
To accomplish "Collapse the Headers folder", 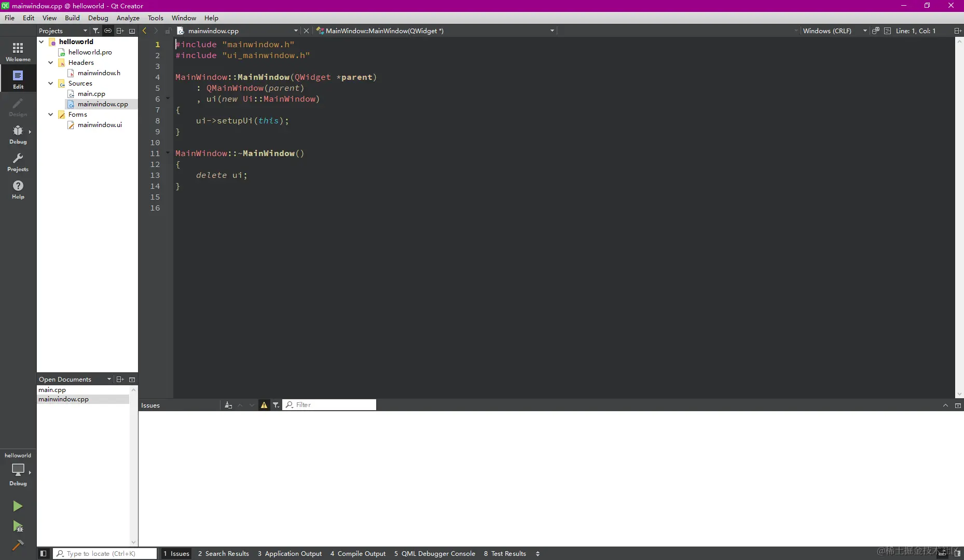I will (x=51, y=62).
